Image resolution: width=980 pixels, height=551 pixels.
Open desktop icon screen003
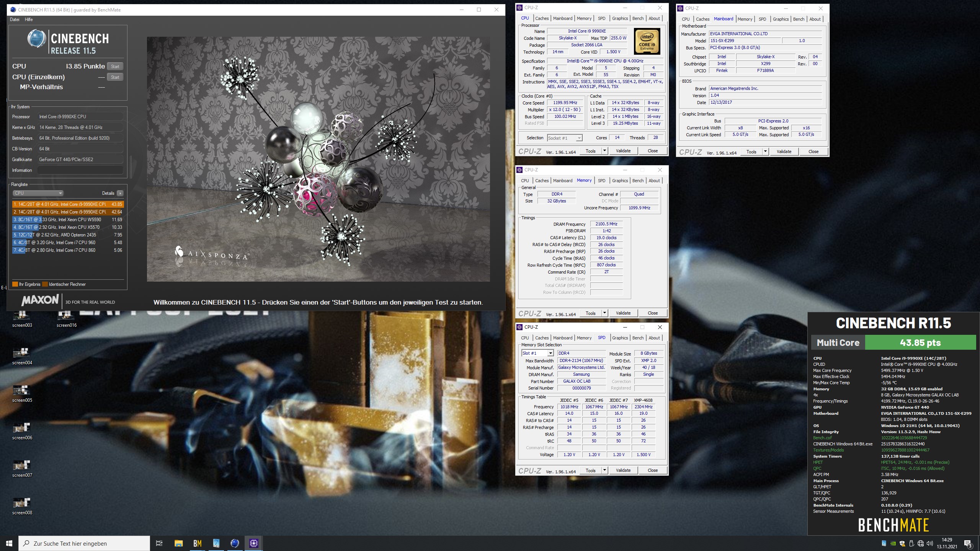(22, 318)
